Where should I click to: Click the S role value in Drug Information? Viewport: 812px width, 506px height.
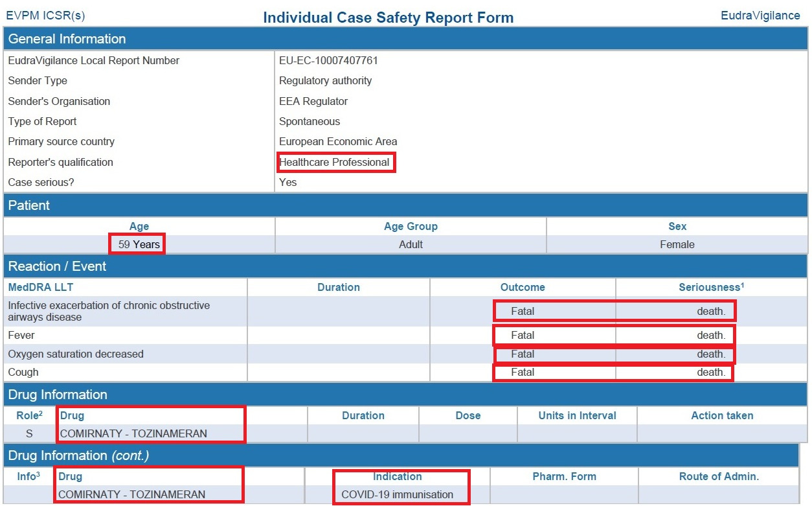(29, 434)
